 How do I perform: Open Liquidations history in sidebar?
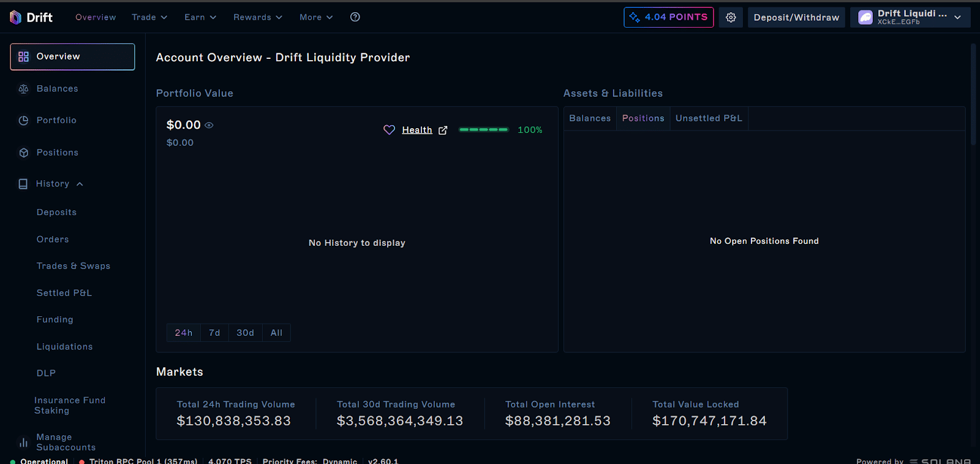tap(64, 346)
